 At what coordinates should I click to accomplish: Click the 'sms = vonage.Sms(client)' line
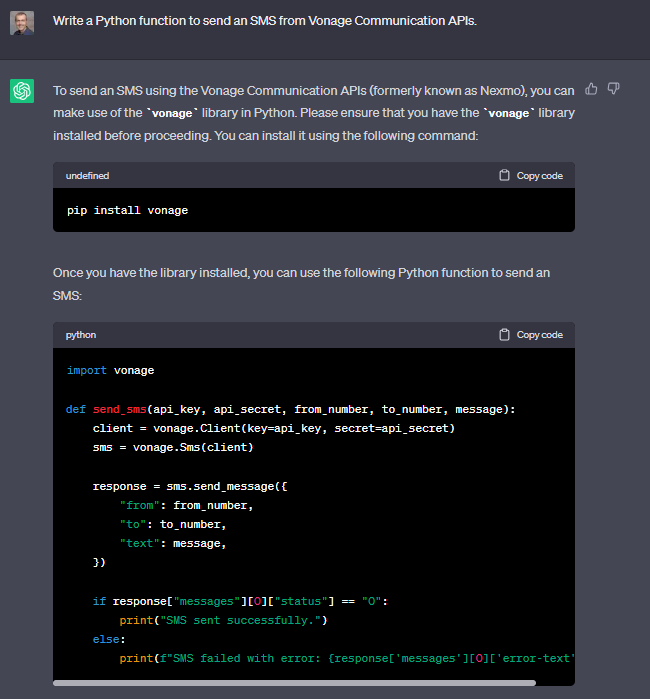(x=173, y=447)
